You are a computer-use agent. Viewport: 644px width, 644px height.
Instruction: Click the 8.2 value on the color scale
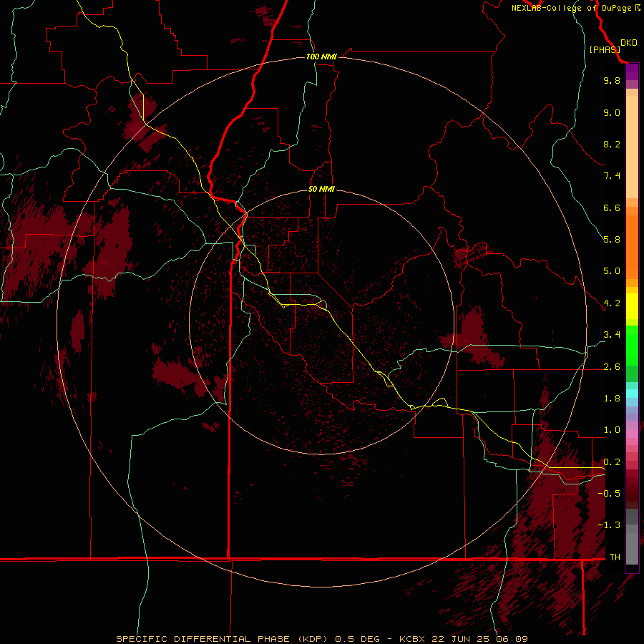tap(612, 144)
